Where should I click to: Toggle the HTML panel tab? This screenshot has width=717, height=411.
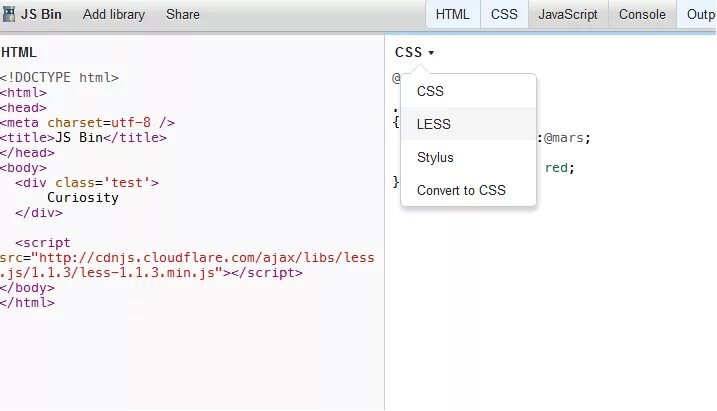[x=453, y=15]
